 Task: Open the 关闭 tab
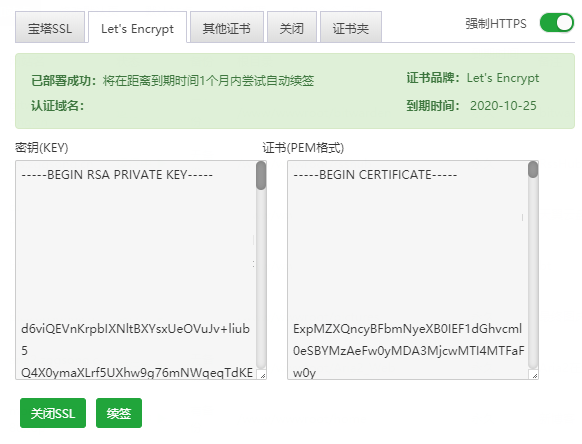pos(292,27)
